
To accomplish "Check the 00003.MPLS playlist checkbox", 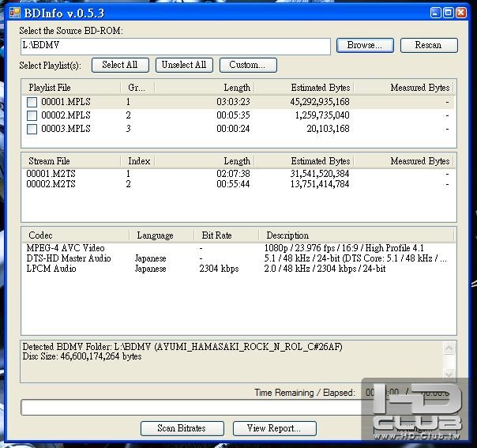I will point(32,129).
